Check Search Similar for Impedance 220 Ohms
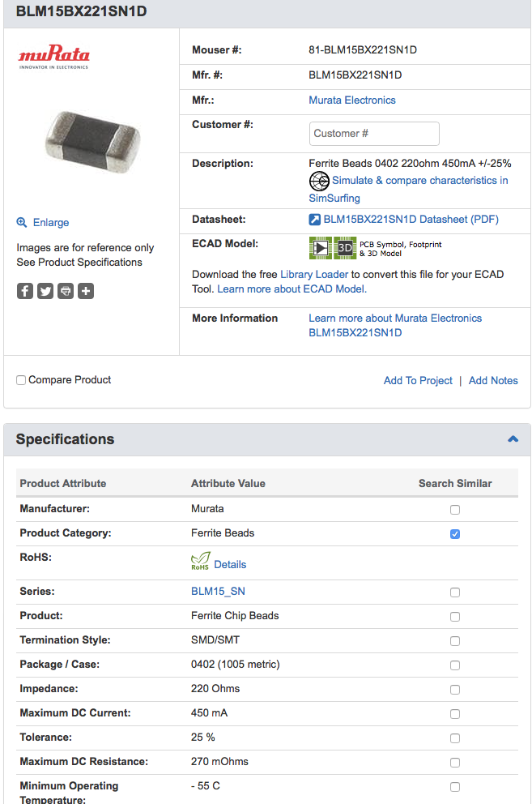Viewport: 532px width, 804px height. point(455,690)
